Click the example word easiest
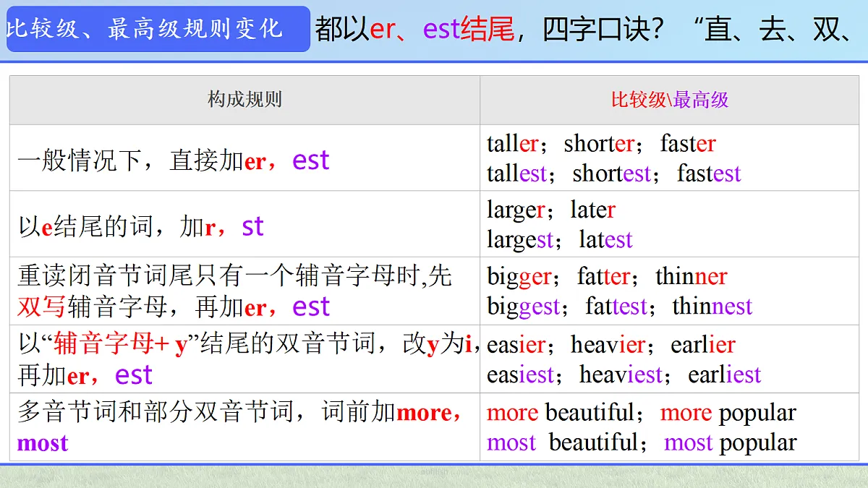Viewport: 868px width, 488px height. point(520,375)
